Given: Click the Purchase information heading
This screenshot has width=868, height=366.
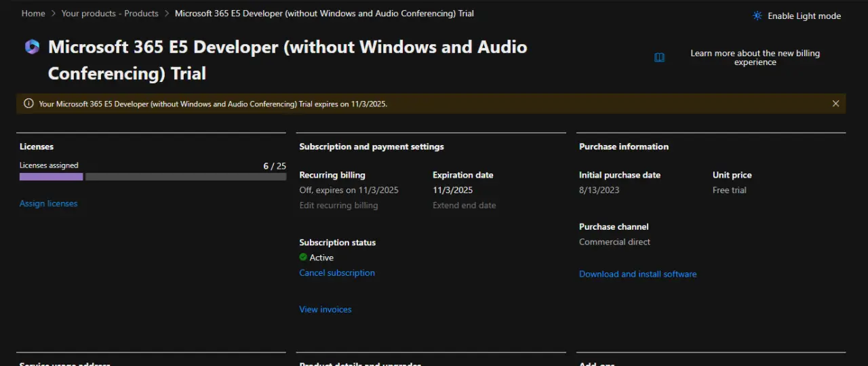Looking at the screenshot, I should [624, 146].
